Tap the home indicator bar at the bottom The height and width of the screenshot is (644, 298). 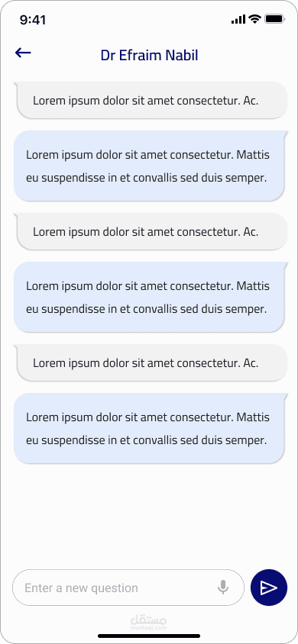tap(149, 636)
